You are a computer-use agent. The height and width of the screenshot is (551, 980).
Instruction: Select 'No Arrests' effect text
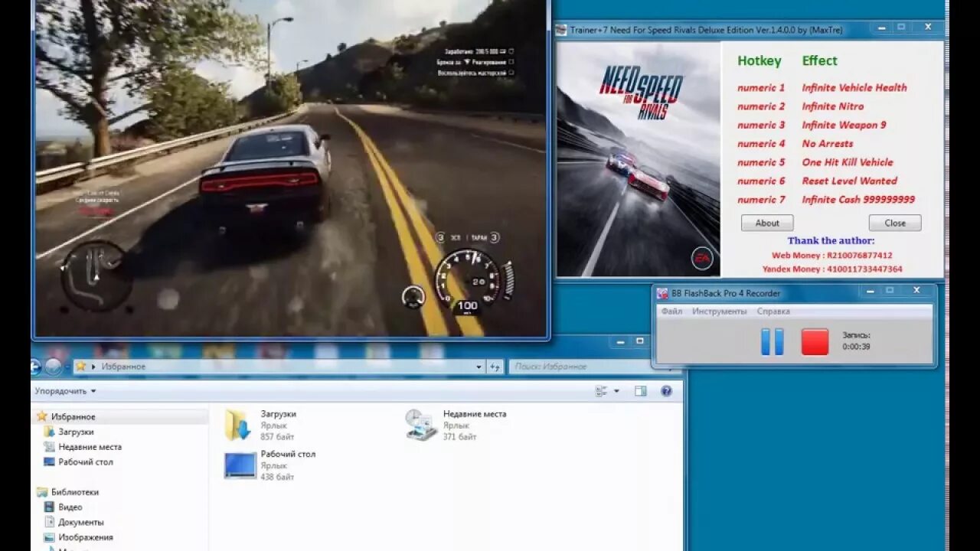(x=827, y=143)
